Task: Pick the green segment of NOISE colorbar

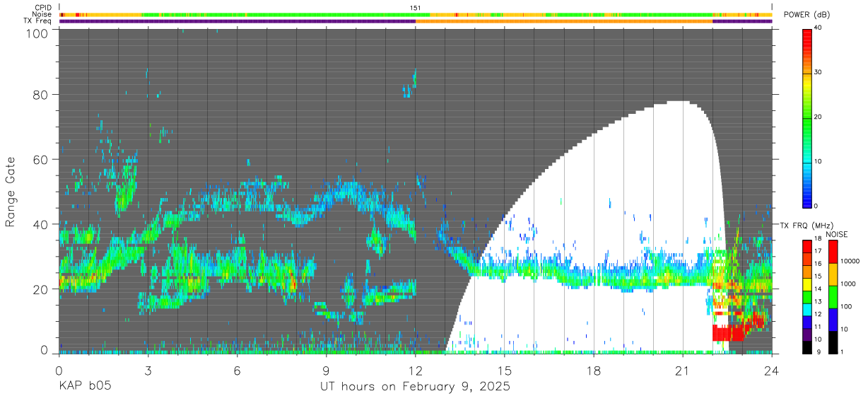Action: (832, 297)
